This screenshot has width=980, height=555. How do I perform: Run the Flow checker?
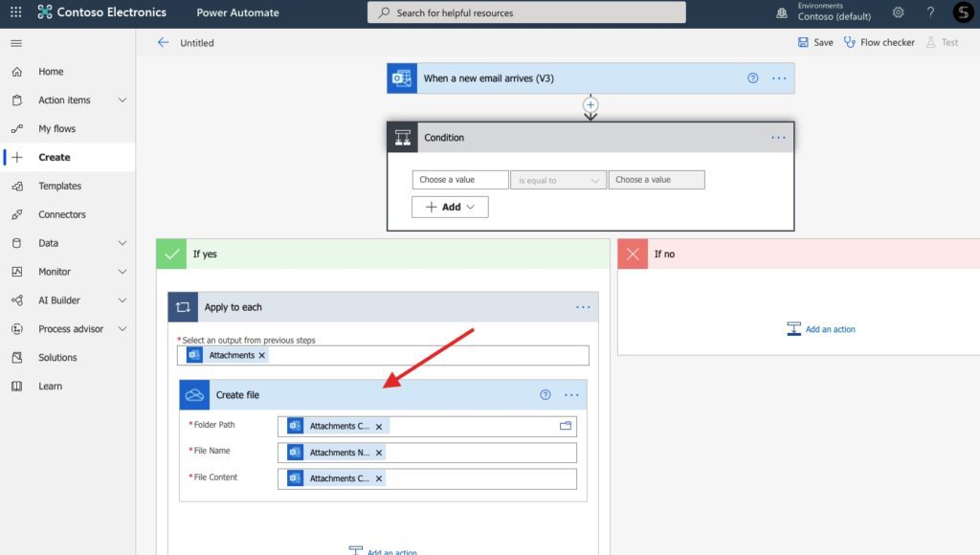click(880, 42)
